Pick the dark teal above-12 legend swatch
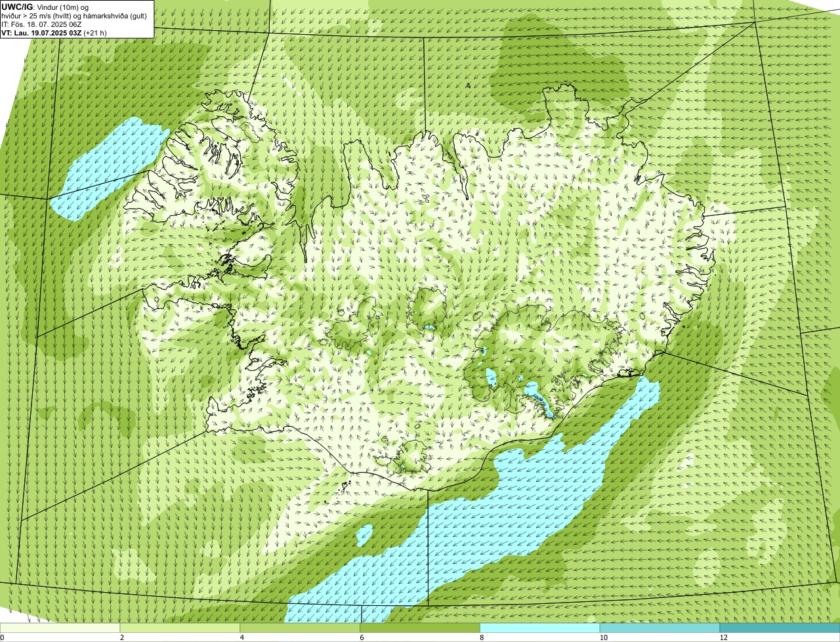The height and width of the screenshot is (642, 840). tap(780, 628)
